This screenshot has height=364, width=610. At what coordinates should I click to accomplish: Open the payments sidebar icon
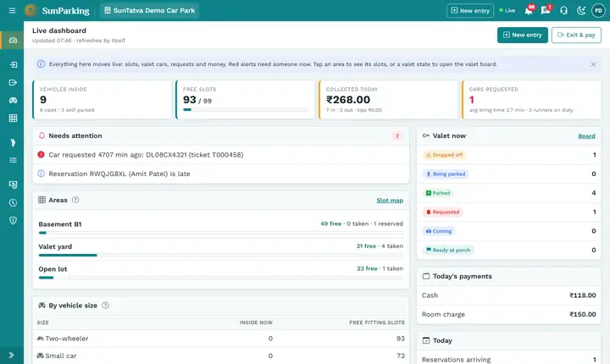coord(13,185)
